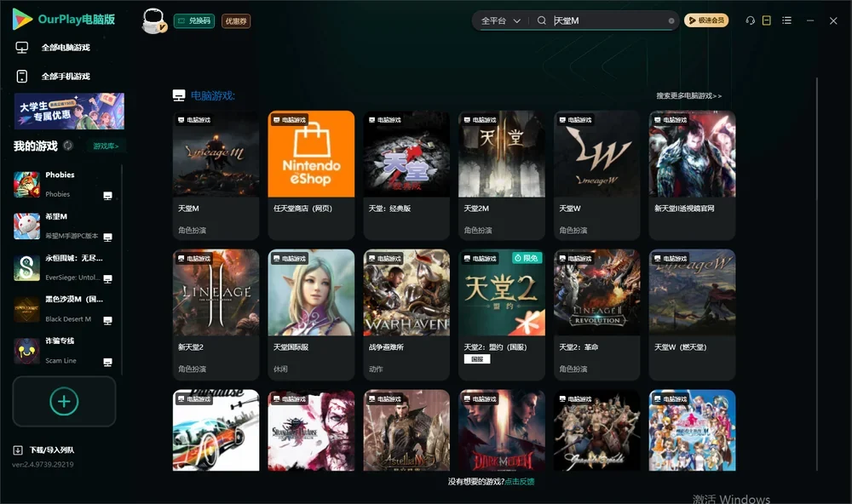Select 希望M in my games list
Viewport: 852px width, 504px height.
64,226
